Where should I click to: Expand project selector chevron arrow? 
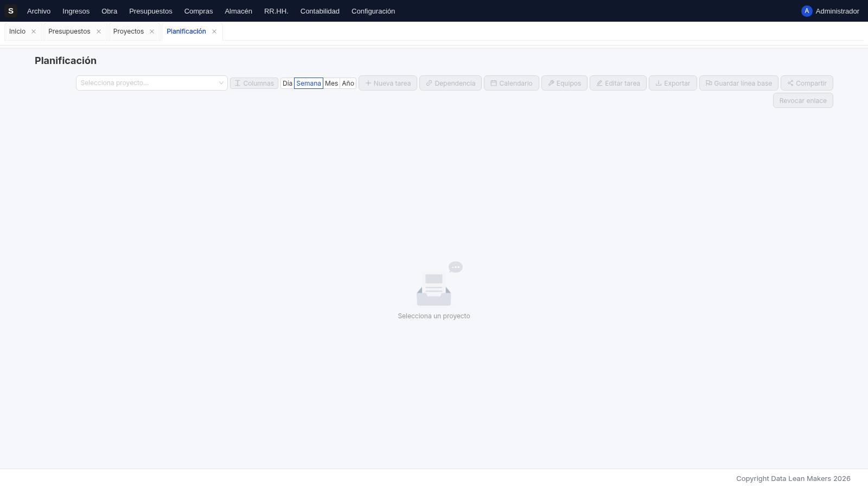click(x=221, y=83)
